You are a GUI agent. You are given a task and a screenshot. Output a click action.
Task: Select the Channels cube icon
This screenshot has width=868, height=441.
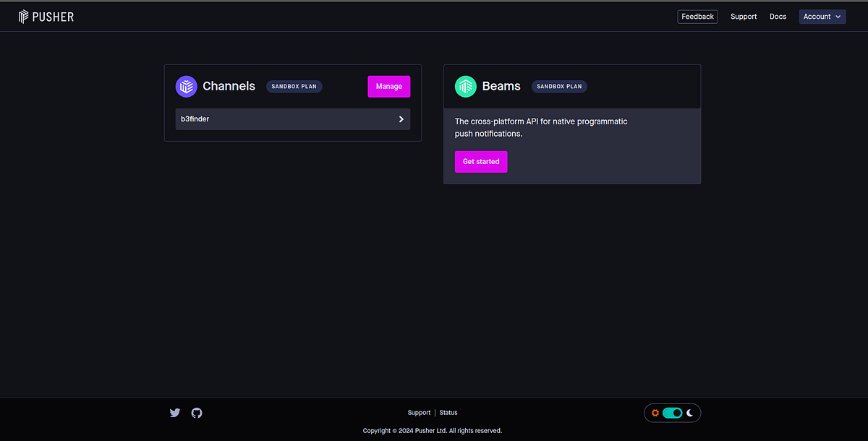pyautogui.click(x=186, y=86)
